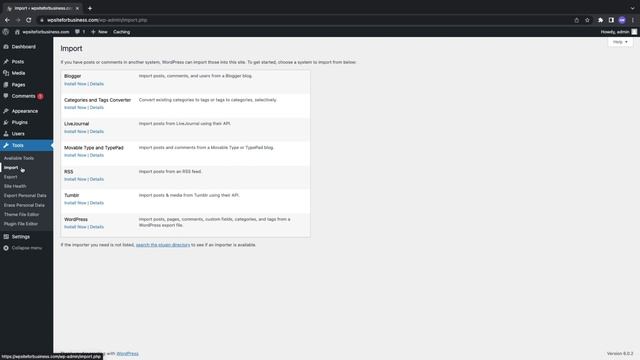Install the WordPress importer
The image size is (640, 360).
tap(75, 227)
